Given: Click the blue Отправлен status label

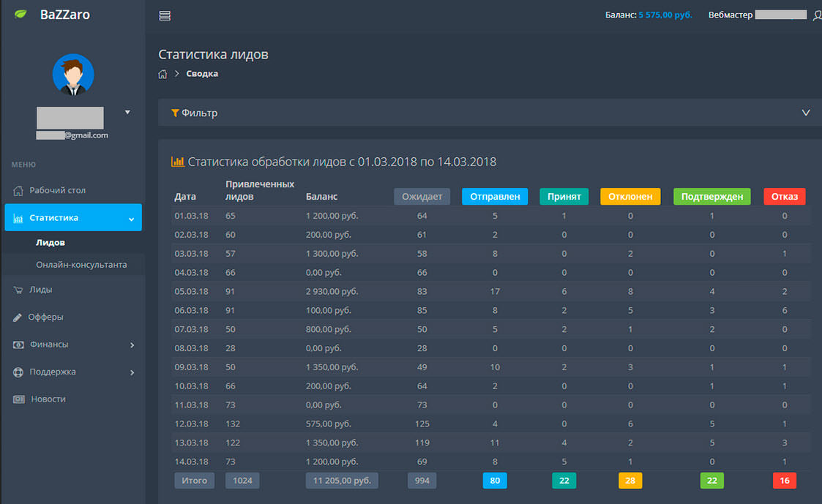Looking at the screenshot, I should click(495, 196).
